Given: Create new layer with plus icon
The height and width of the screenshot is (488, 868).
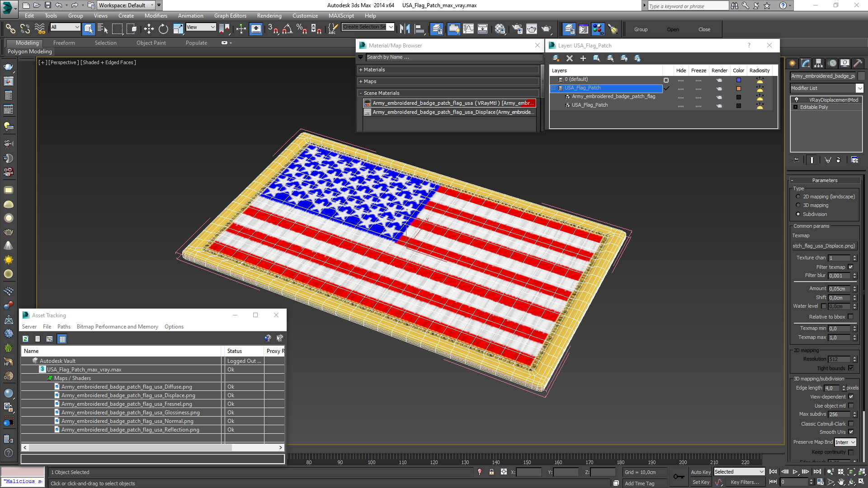Looking at the screenshot, I should 583,58.
